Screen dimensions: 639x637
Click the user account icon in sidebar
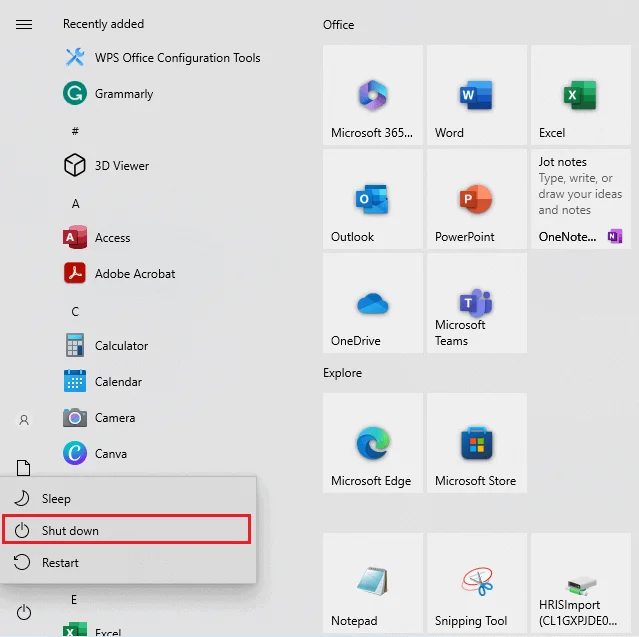point(24,420)
